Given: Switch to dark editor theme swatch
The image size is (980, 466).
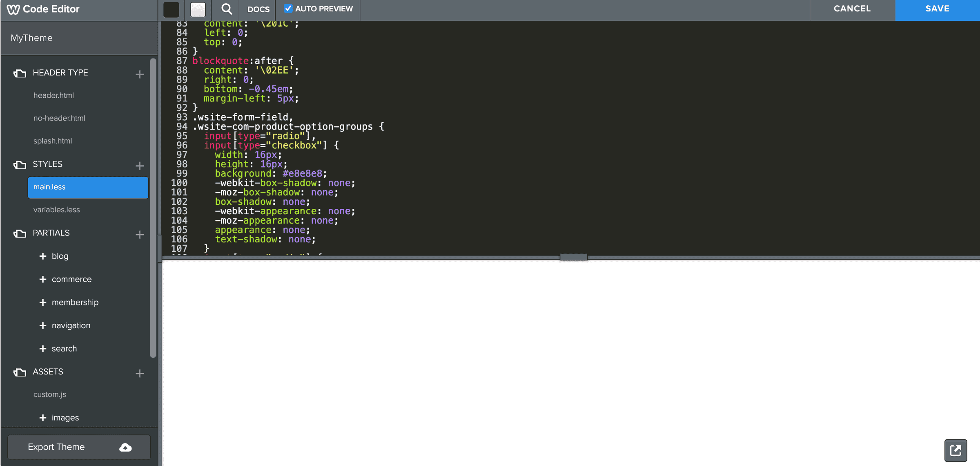Looking at the screenshot, I should point(171,9).
